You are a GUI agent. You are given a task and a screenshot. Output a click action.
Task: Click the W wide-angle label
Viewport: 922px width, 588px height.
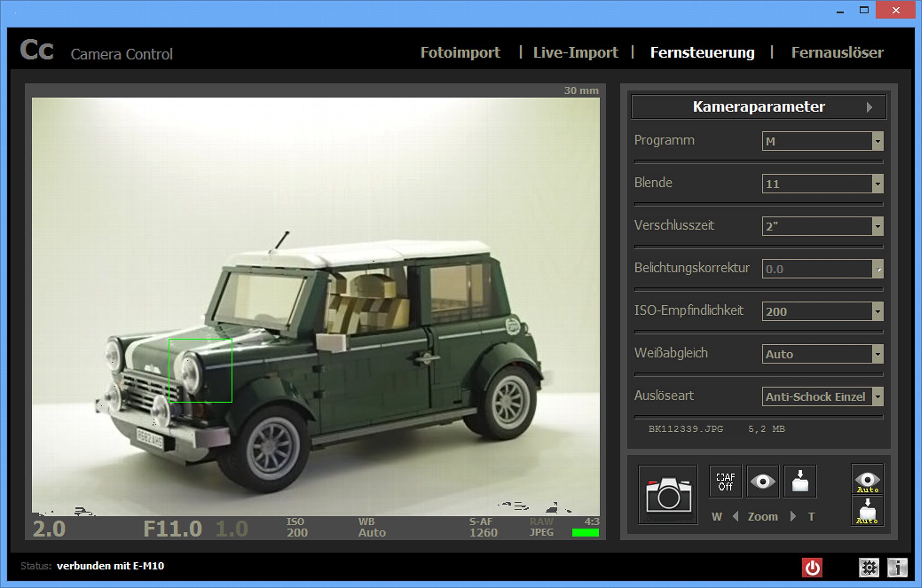coord(716,517)
